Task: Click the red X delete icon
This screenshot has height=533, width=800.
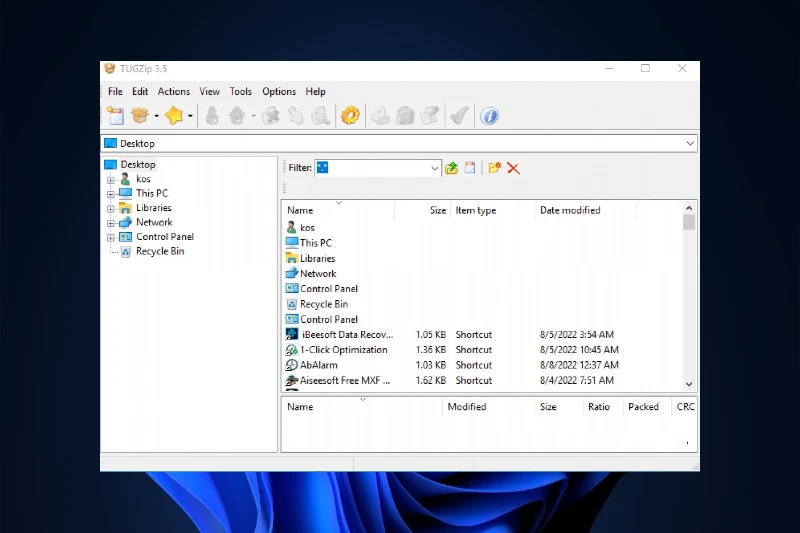Action: click(x=513, y=168)
